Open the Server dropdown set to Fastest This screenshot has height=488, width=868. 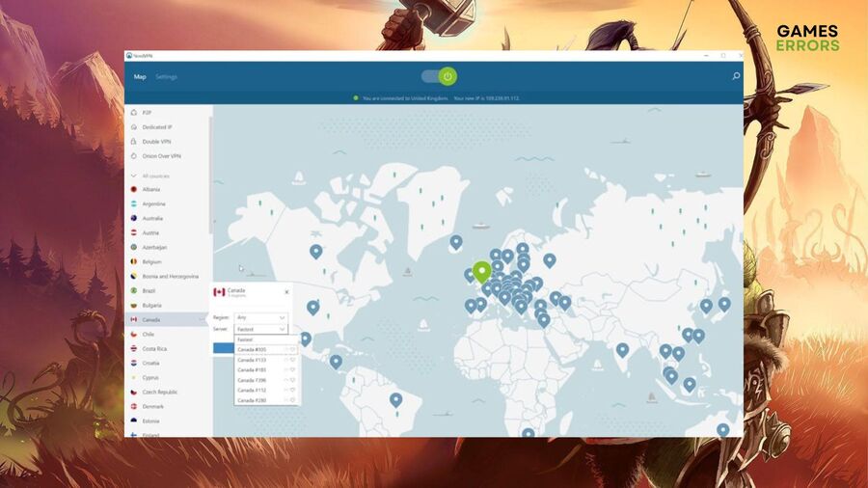pyautogui.click(x=260, y=329)
